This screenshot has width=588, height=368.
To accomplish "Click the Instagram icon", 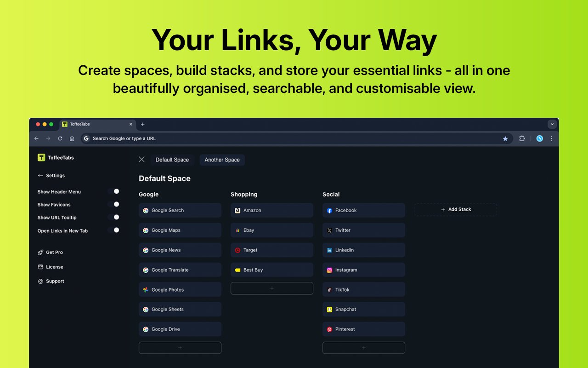I will [329, 270].
